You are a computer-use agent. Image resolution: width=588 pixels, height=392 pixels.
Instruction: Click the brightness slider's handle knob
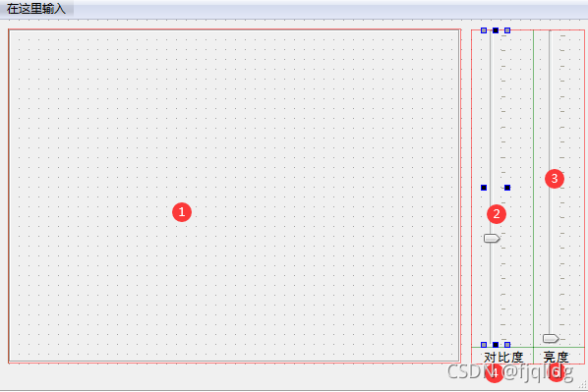coord(551,338)
